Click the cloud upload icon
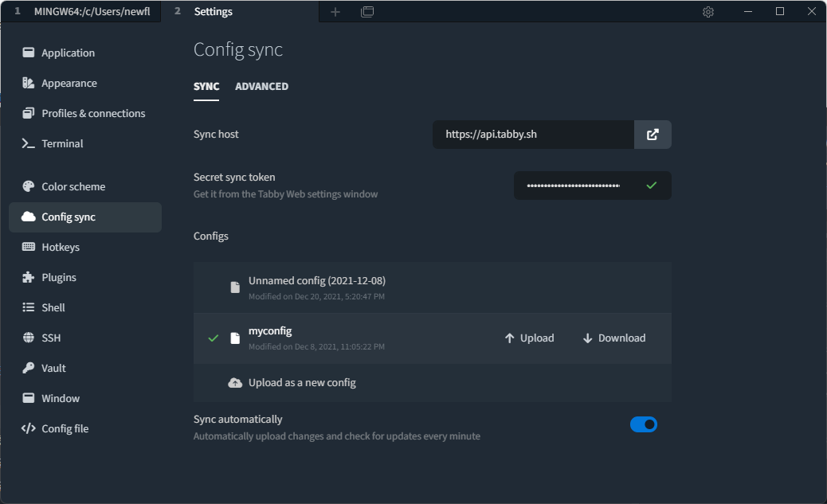 pos(235,383)
